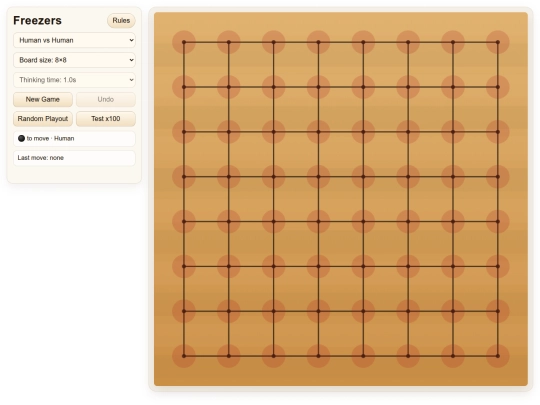Place a stone on the bottom-right corner intersection
The width and height of the screenshot is (540, 405).
click(498, 356)
